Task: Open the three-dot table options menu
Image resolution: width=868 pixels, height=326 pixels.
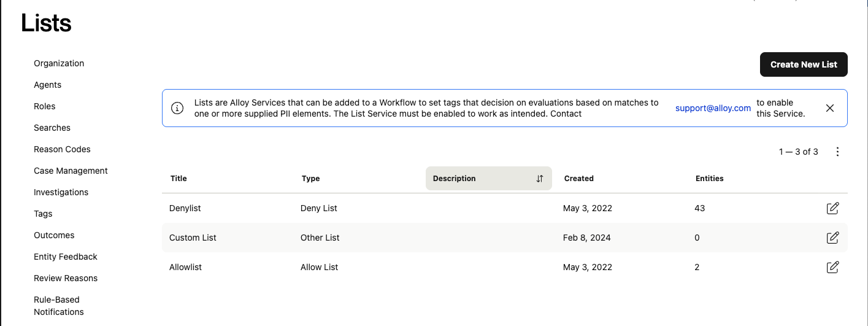Action: click(837, 152)
